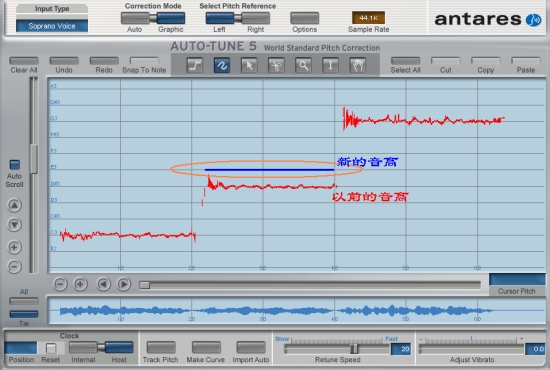Select the Line drawing tool

coord(195,65)
